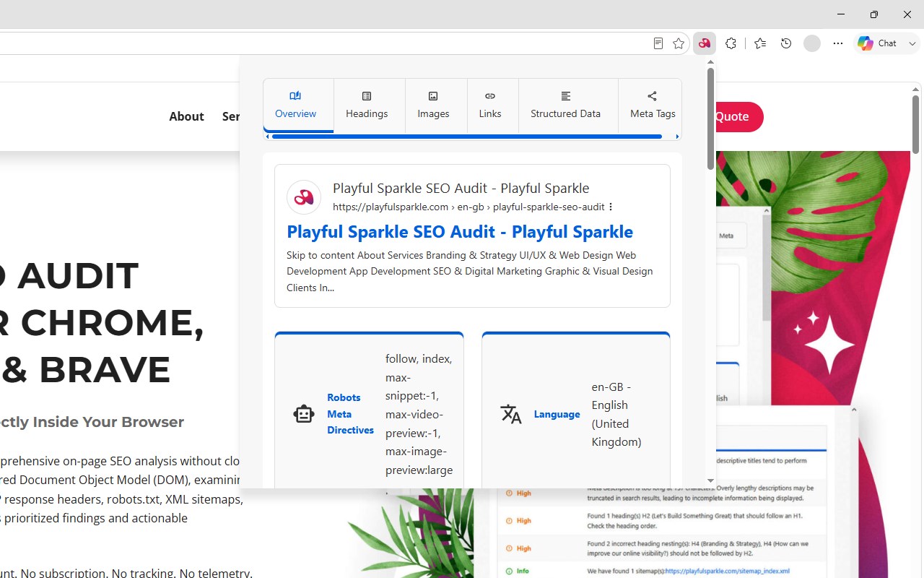Click the Playful Sparkle site logo in search preview
The width and height of the screenshot is (924, 578).
[x=304, y=197]
